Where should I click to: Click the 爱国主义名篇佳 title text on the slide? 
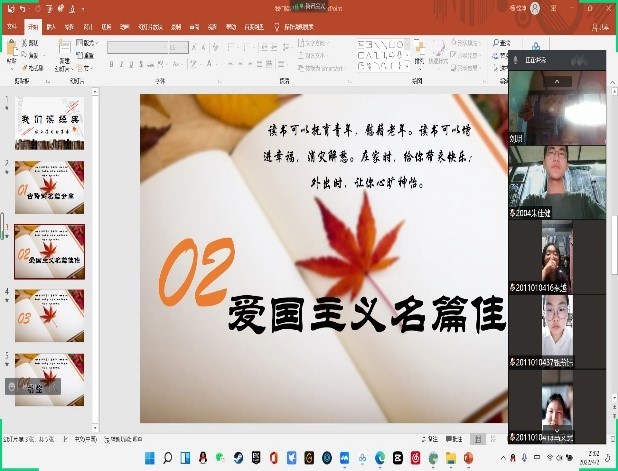click(366, 314)
